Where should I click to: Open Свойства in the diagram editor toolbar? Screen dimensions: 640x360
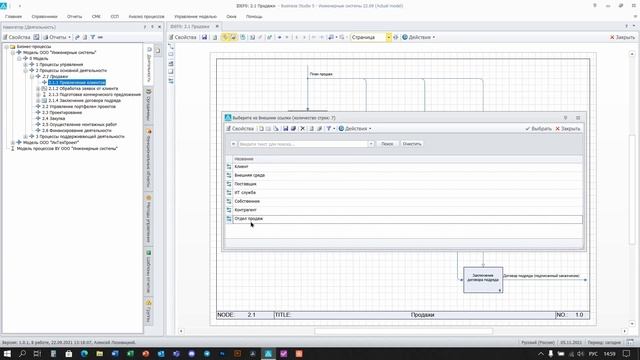(182, 37)
